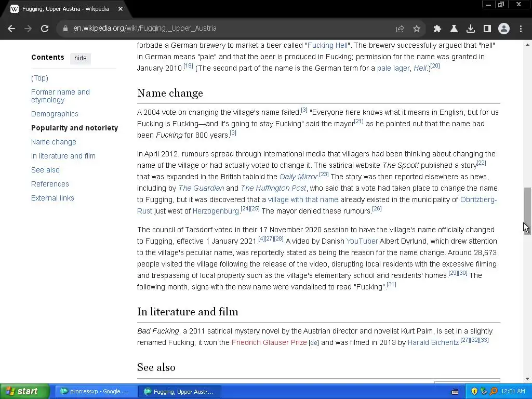Go back to the previous page

(x=11, y=29)
